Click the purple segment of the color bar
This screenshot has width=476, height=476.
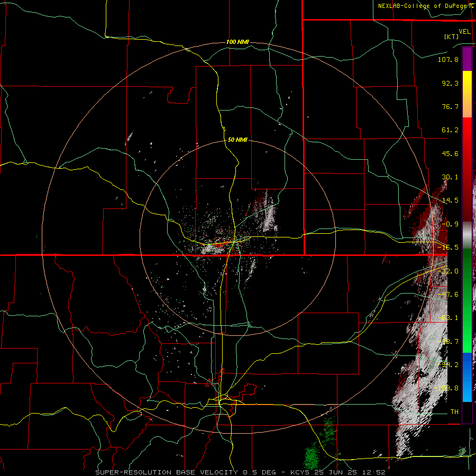tap(467, 59)
